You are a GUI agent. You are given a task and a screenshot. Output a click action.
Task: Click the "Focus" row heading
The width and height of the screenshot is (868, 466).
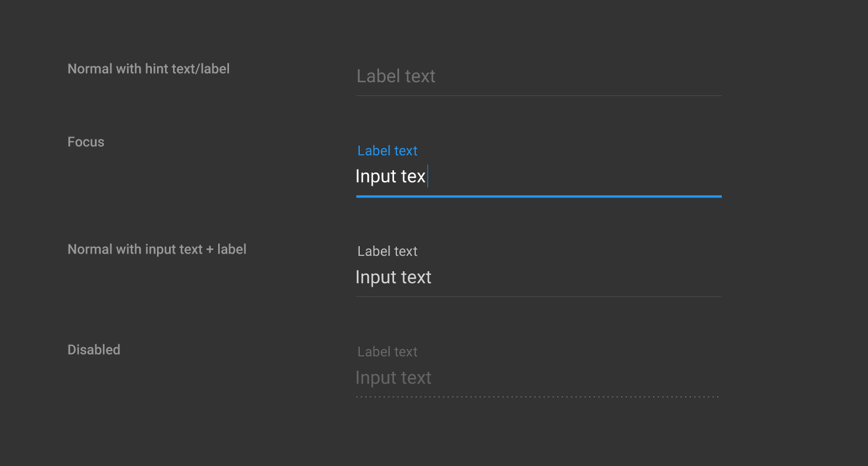[x=86, y=142]
